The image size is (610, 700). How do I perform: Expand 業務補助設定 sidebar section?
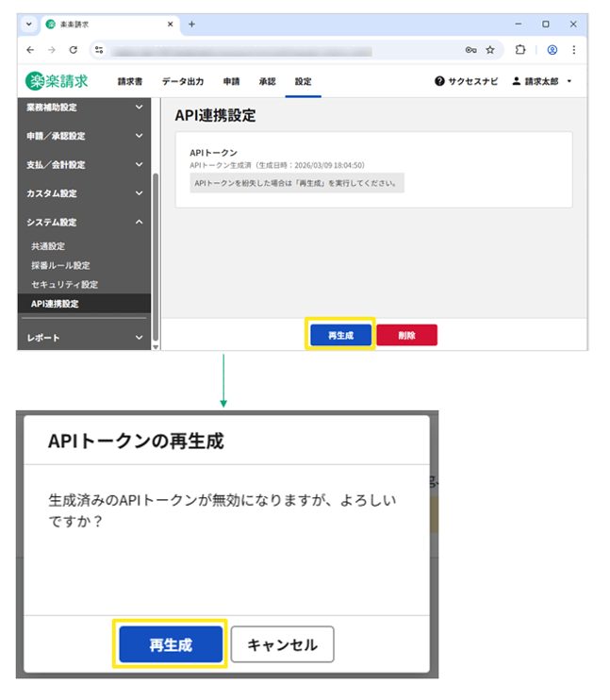tap(84, 108)
